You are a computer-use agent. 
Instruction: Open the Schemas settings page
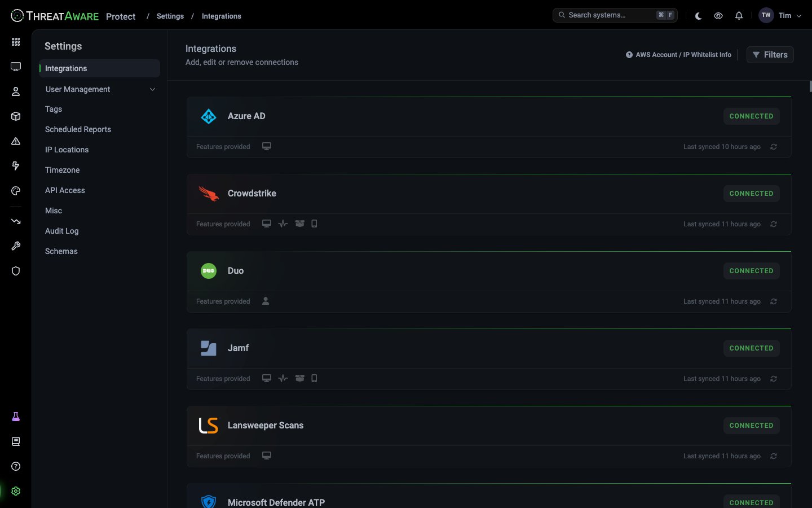click(61, 251)
